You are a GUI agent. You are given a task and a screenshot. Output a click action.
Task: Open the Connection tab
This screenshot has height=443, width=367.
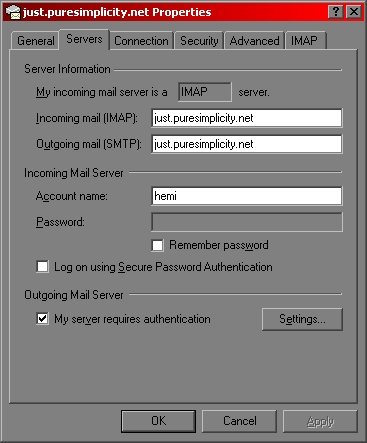(141, 41)
